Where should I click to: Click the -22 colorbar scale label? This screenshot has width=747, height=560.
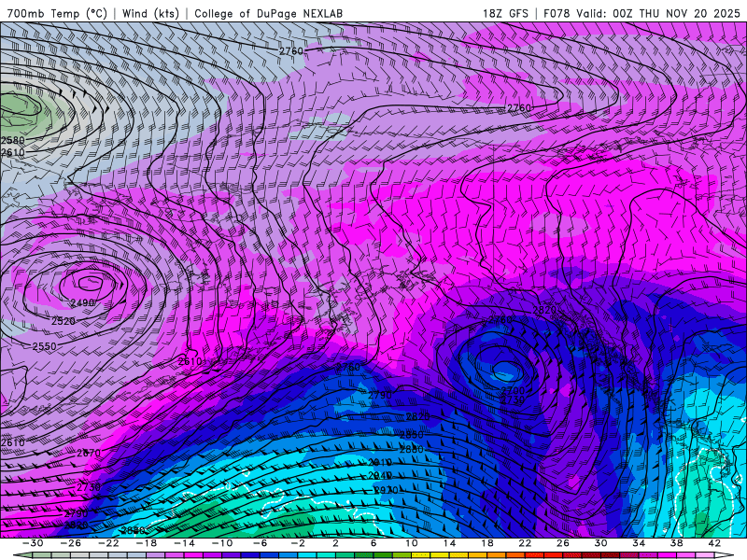[108, 543]
